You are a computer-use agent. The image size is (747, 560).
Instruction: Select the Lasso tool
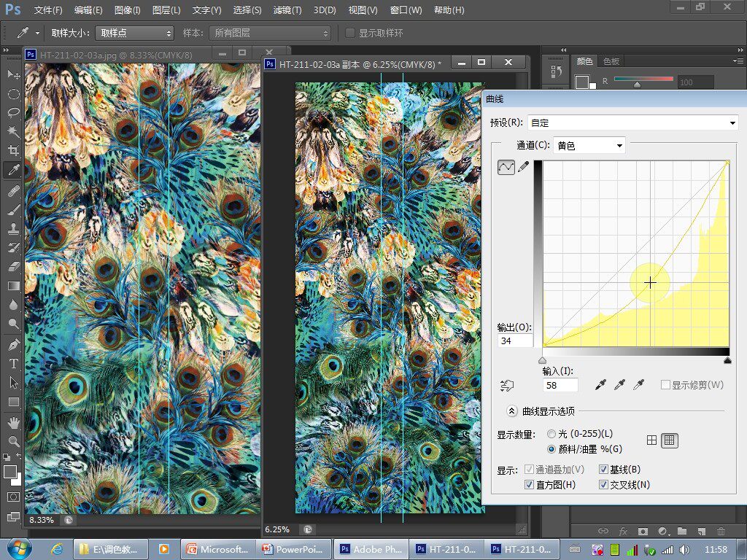click(x=13, y=113)
